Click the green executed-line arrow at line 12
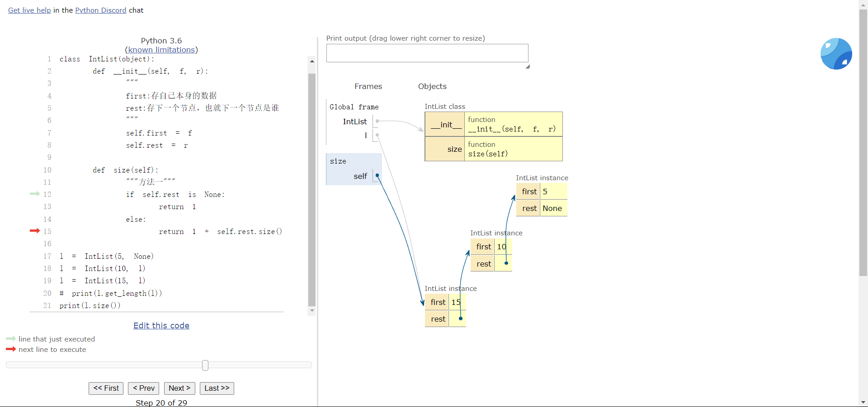 (35, 194)
